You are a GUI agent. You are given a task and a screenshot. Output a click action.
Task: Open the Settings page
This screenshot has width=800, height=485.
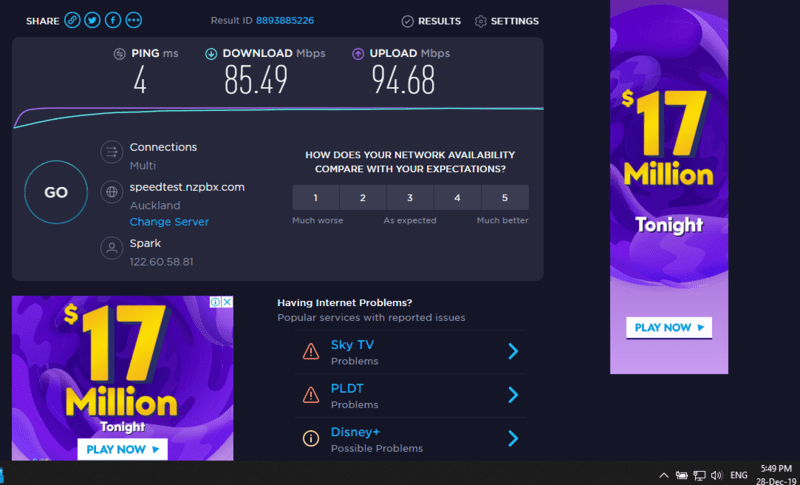[507, 21]
